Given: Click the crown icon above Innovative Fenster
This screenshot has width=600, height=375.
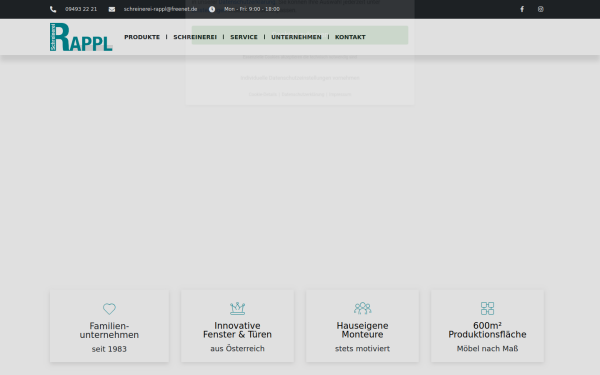Looking at the screenshot, I should coord(237,308).
